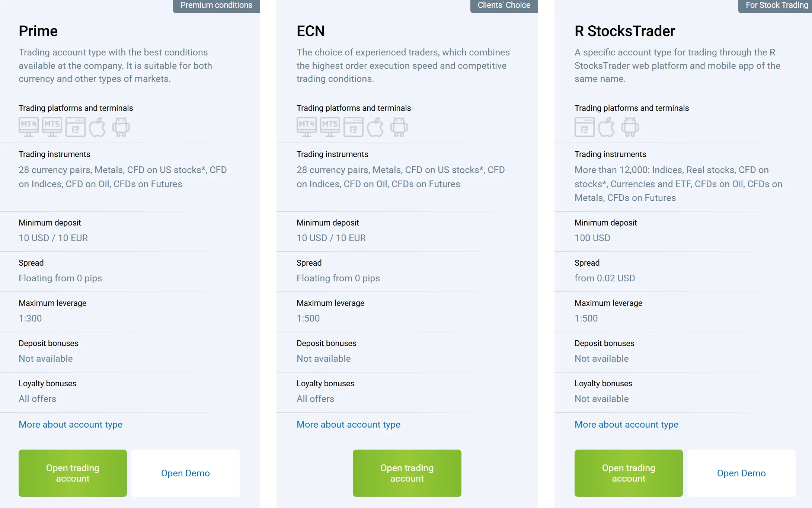Click the R StocksTrader account description paragraph
Viewport: 812px width, 508px height.
[677, 66]
